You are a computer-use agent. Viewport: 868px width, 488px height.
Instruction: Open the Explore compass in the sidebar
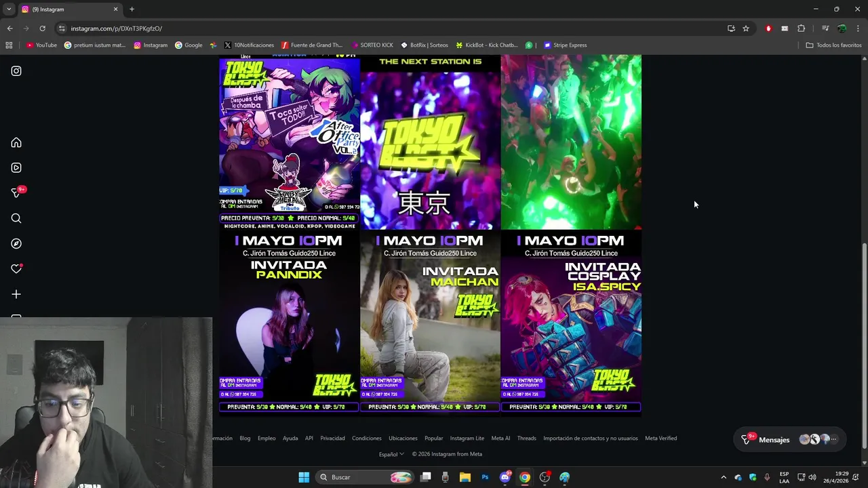tap(16, 244)
